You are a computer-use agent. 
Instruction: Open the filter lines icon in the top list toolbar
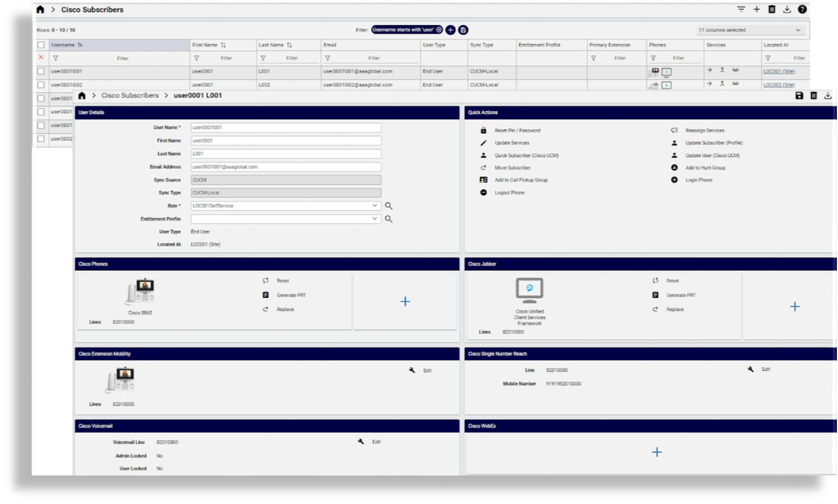click(741, 10)
